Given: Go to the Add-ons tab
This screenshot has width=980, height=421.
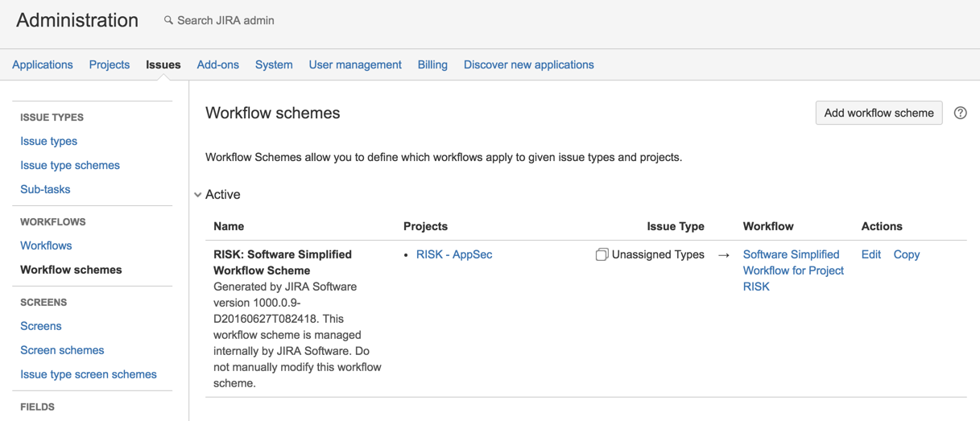Looking at the screenshot, I should pyautogui.click(x=217, y=64).
